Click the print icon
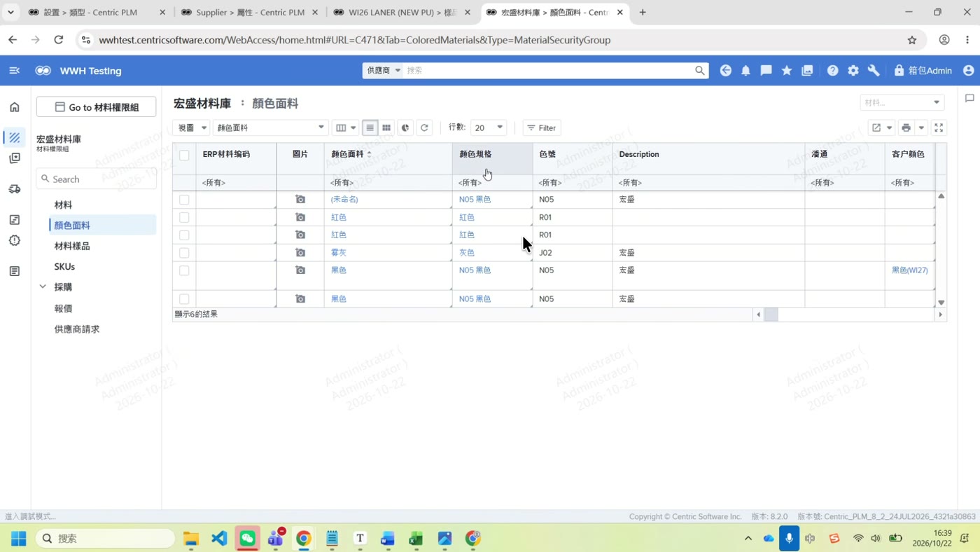980x552 pixels. (x=906, y=127)
